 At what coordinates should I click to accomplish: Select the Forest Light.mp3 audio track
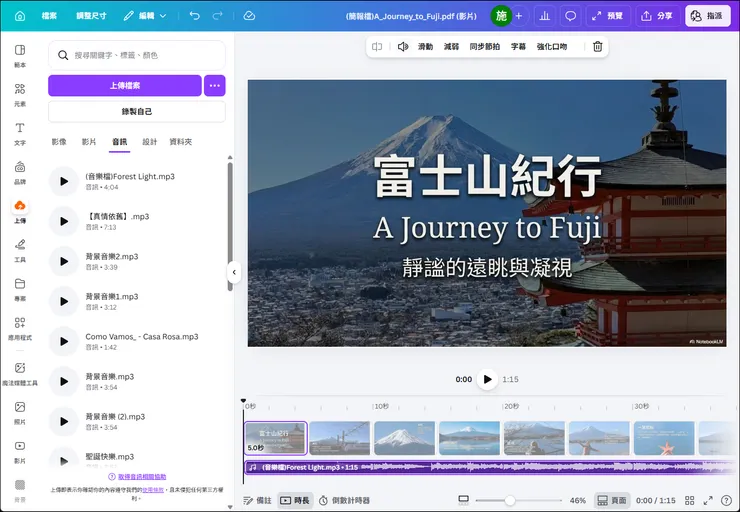[491, 468]
